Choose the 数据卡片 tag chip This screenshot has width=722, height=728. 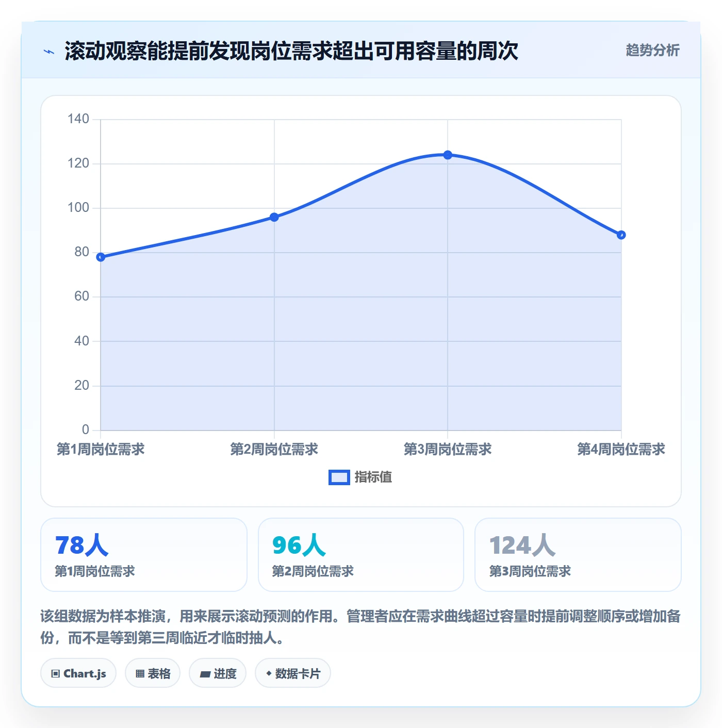(x=293, y=673)
